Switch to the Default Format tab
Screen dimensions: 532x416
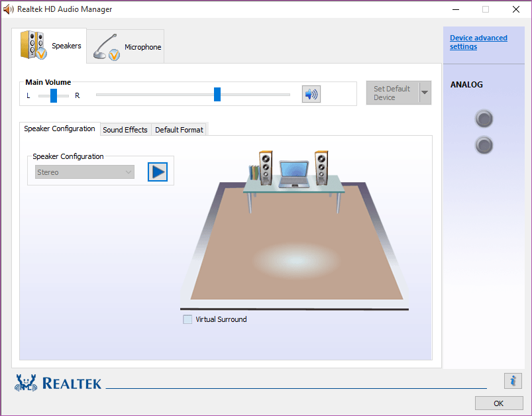(x=179, y=129)
